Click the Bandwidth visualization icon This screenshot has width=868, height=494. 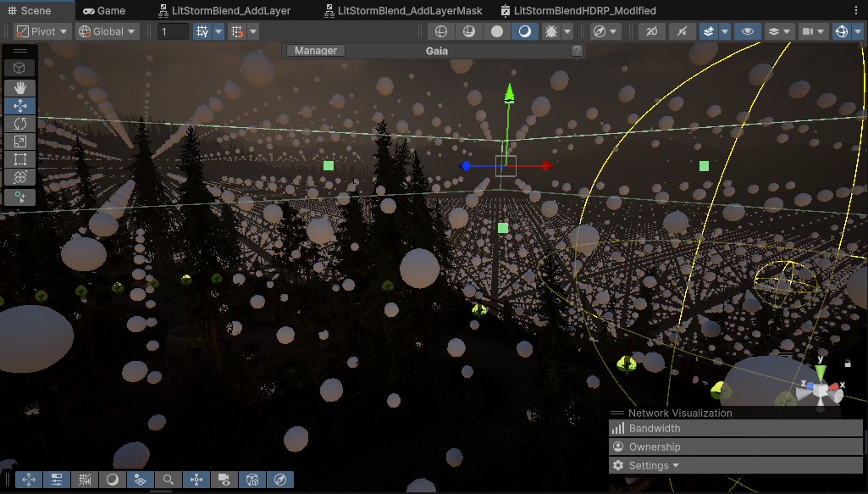[618, 429]
